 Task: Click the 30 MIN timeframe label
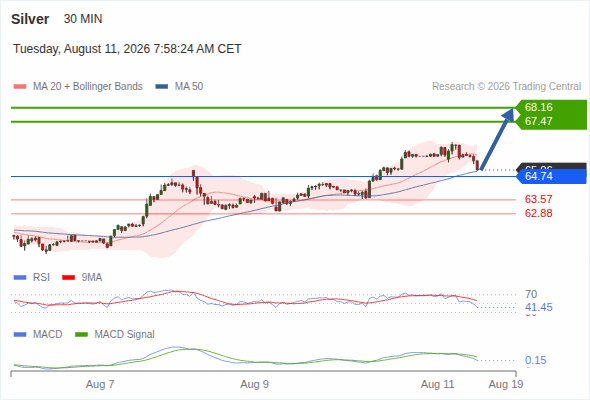(x=83, y=19)
